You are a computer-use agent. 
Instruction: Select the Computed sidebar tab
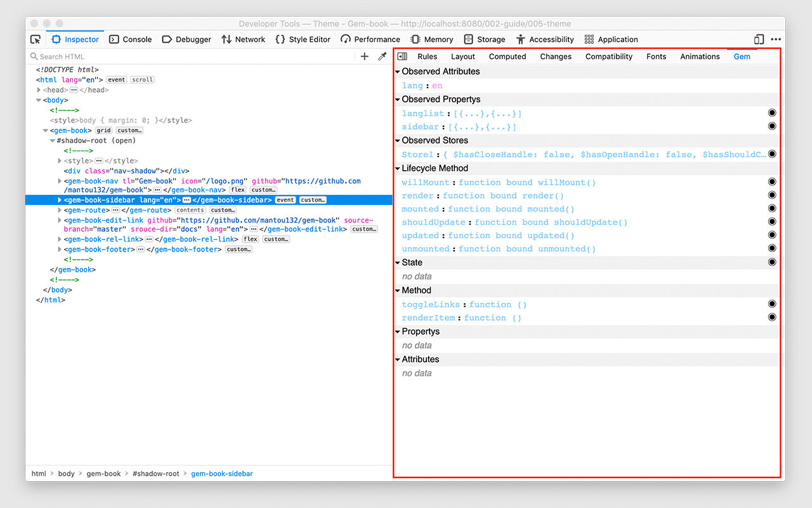point(507,57)
